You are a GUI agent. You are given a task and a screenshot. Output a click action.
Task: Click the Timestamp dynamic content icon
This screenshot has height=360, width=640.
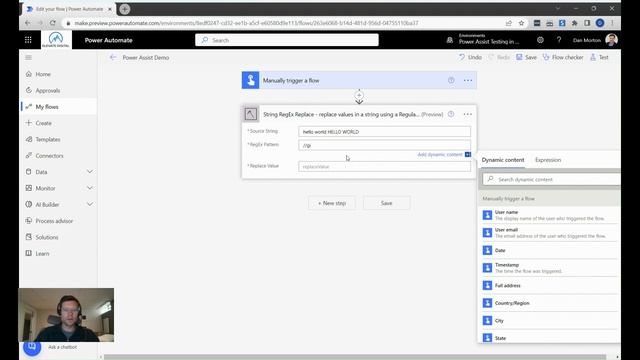tap(487, 268)
